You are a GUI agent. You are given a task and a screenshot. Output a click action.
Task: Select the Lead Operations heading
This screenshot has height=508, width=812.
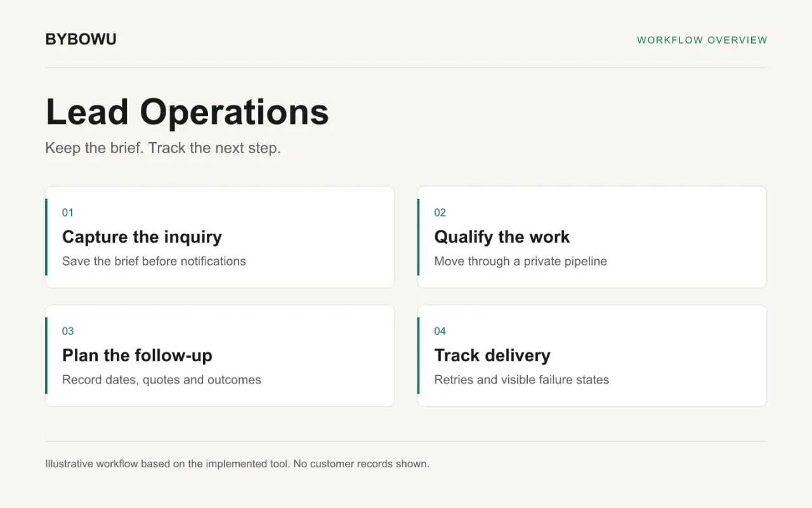(188, 112)
